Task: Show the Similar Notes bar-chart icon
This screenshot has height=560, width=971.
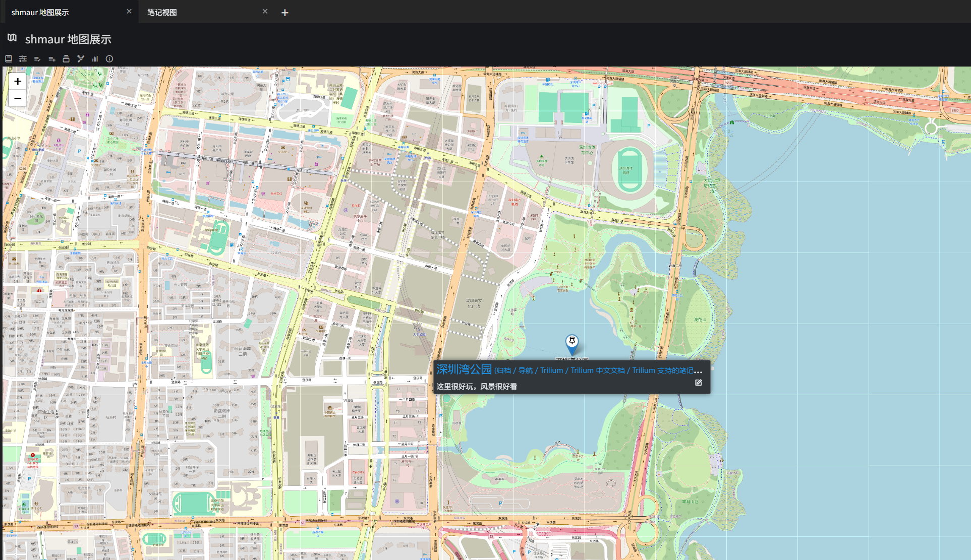Action: click(x=95, y=59)
